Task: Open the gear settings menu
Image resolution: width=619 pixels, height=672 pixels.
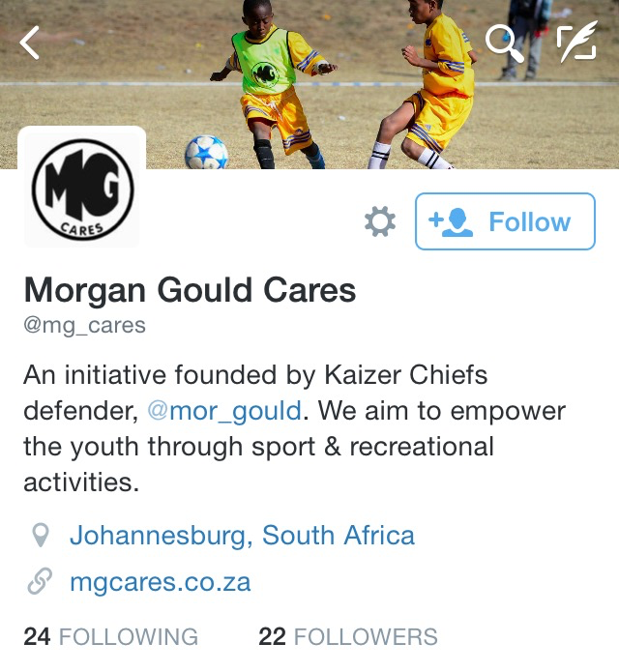Action: pyautogui.click(x=380, y=221)
